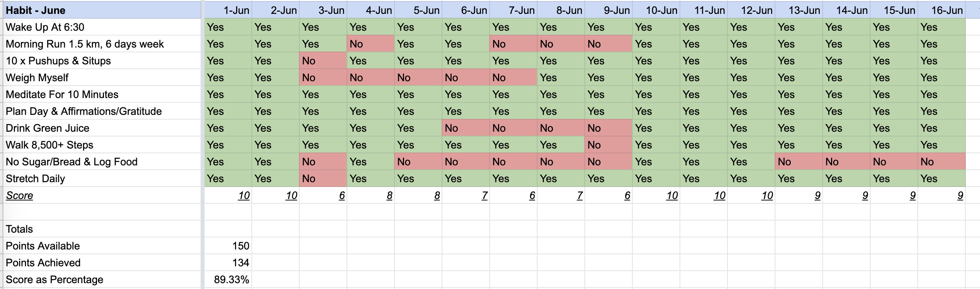Select Drink Green Juice "No" on 6-Jun
This screenshot has height=289, width=980.
(465, 128)
